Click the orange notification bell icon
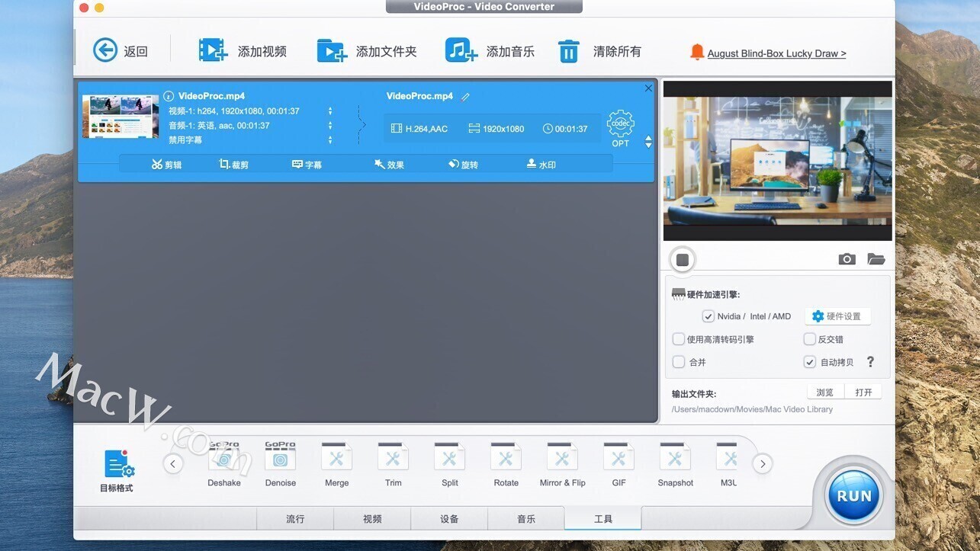The height and width of the screenshot is (551, 980). [696, 52]
